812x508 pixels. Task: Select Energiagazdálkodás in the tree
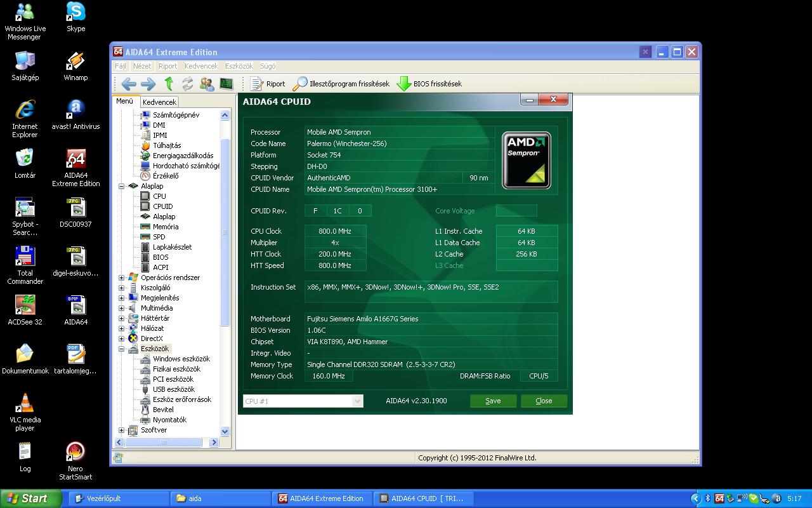pos(183,156)
